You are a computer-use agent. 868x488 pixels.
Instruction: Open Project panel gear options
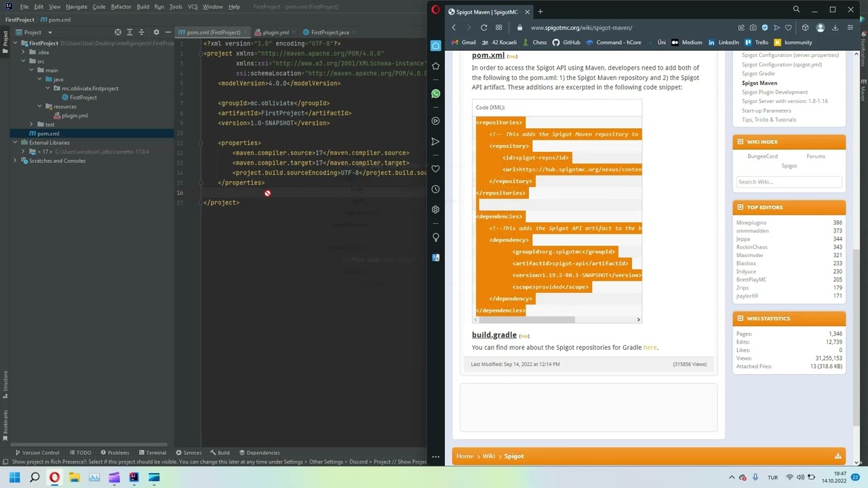[x=156, y=32]
